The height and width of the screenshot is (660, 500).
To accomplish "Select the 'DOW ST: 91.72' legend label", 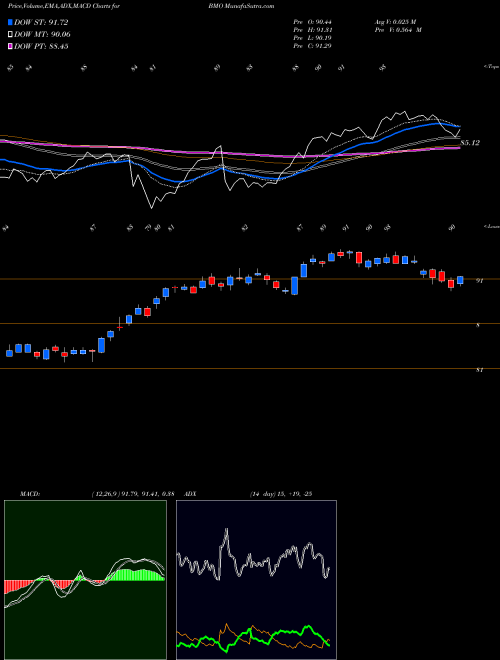I will [x=41, y=22].
